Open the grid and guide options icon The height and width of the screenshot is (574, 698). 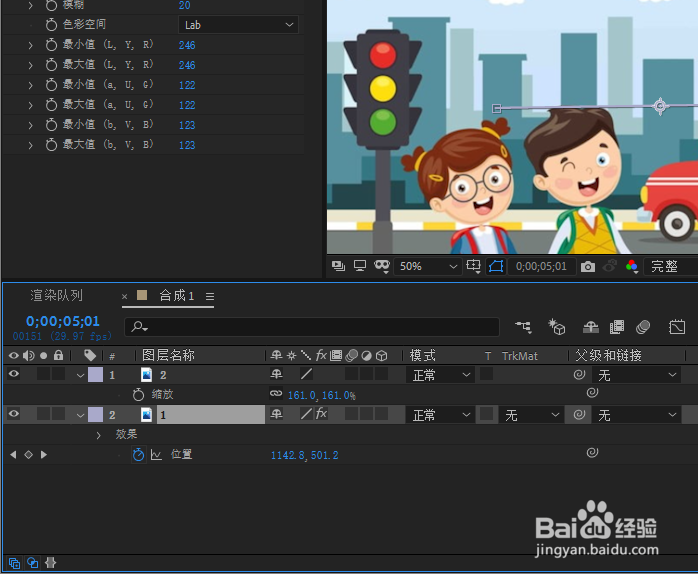click(473, 266)
